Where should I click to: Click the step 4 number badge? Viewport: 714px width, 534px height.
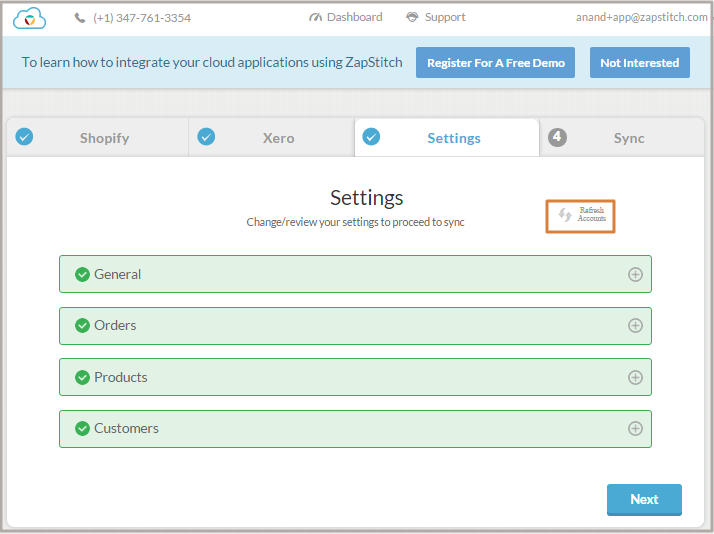(557, 137)
